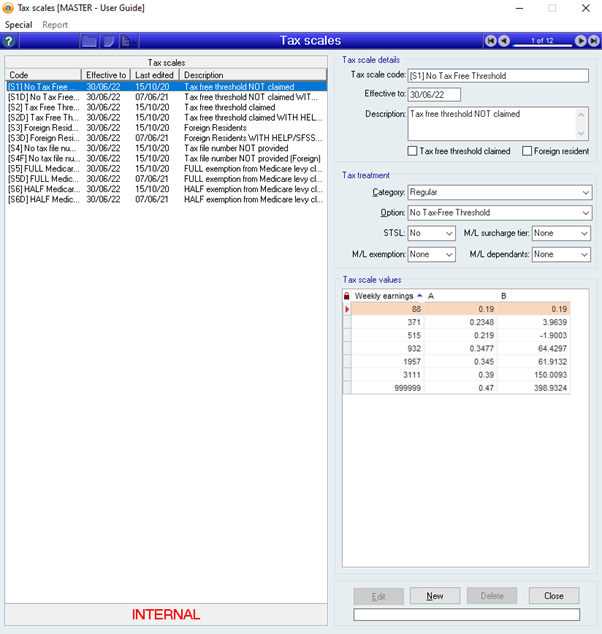602x634 pixels.
Task: Click the folder icon in the toolbar
Action: (90, 41)
